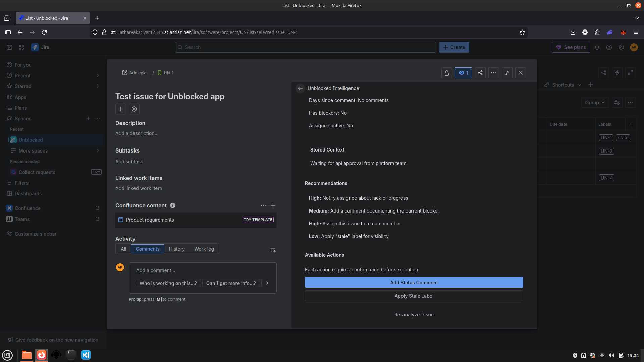Toggle the Jira sidebar collapse button
The width and height of the screenshot is (644, 362).
pyautogui.click(x=9, y=47)
